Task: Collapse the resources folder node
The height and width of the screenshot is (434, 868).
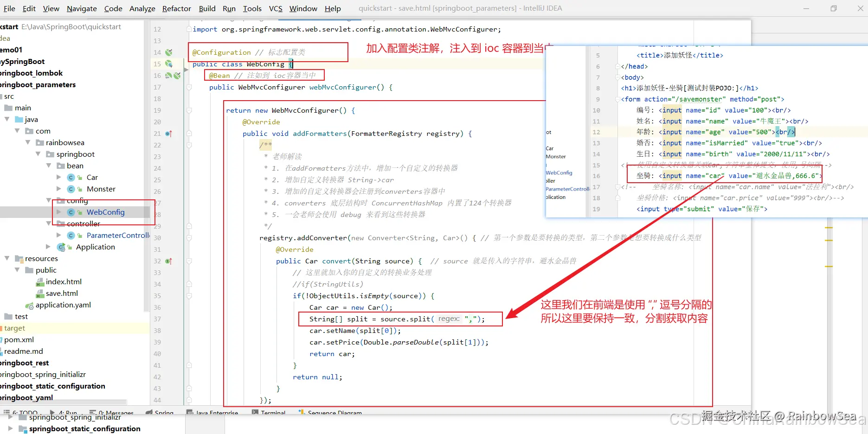Action: (7, 259)
